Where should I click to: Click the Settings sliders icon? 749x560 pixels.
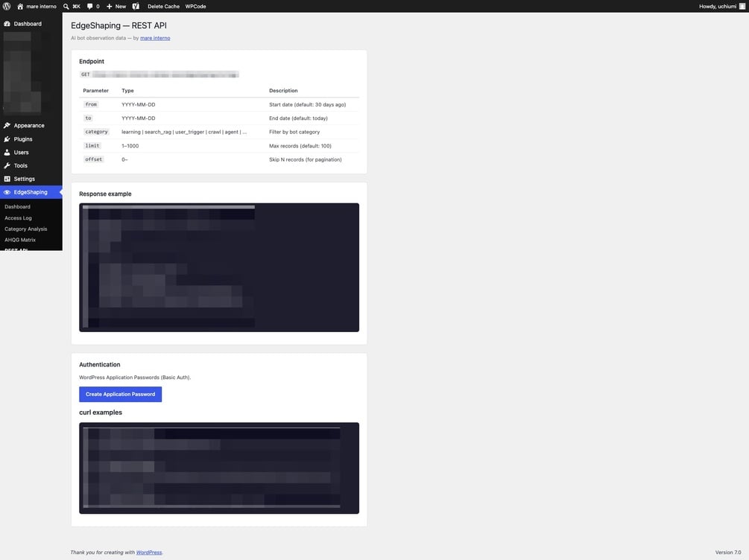[7, 179]
